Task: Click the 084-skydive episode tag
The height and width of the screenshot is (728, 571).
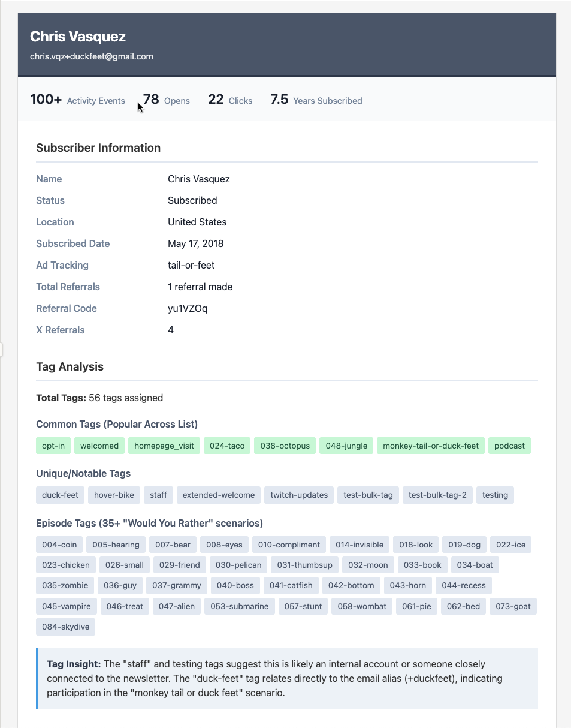Action: pos(65,627)
